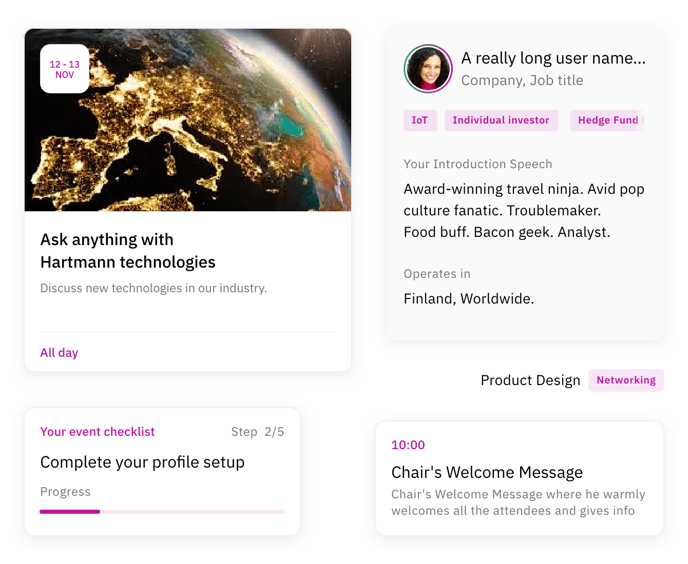Viewport: 688px width, 564px height.
Task: Open the Earth at night event image
Action: point(188,120)
